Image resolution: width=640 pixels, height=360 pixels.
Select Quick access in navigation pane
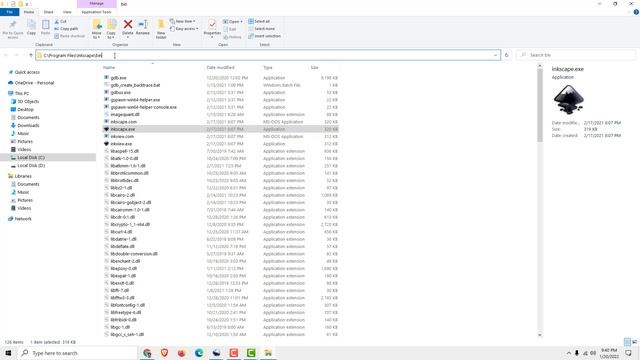click(x=27, y=72)
